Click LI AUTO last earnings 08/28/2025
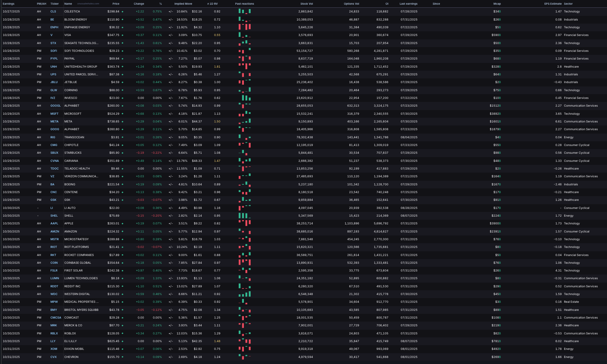Image resolution: width=607 pixels, height=364 pixels. pyautogui.click(x=409, y=208)
